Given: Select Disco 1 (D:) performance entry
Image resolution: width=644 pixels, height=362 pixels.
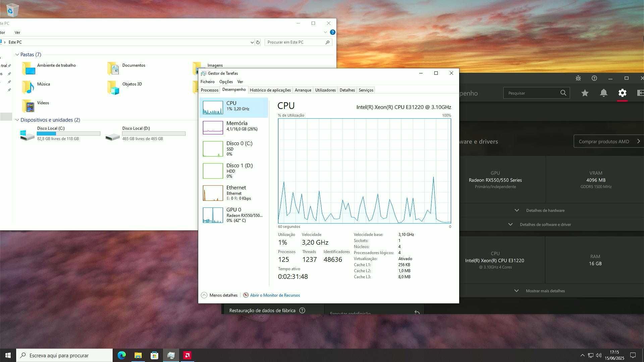Looking at the screenshot, I should point(234,171).
